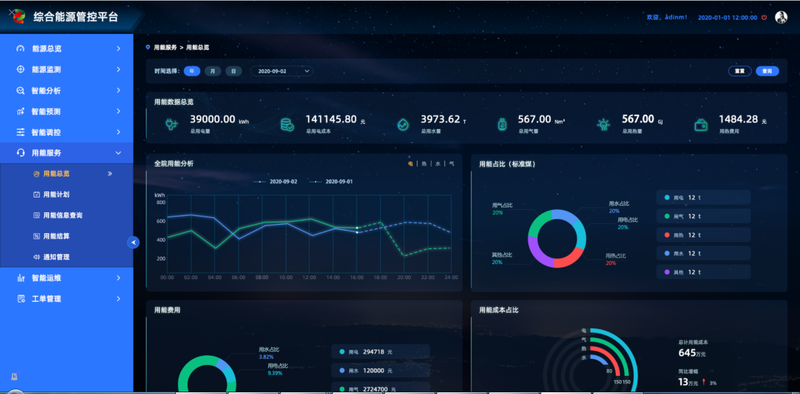Click the 智能运维 bar chart icon
This screenshot has width=800, height=394.
20,278
